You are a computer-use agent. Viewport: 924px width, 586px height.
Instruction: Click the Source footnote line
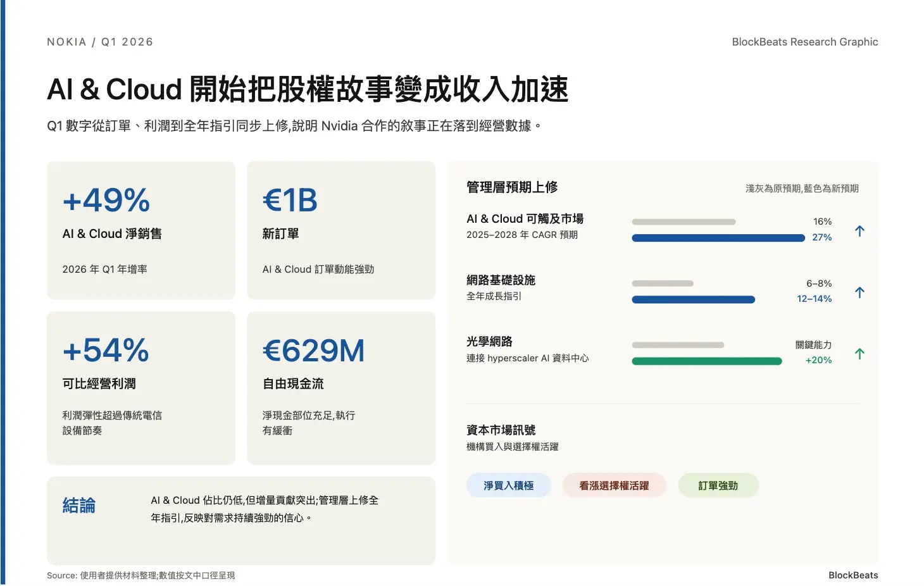coord(140,575)
